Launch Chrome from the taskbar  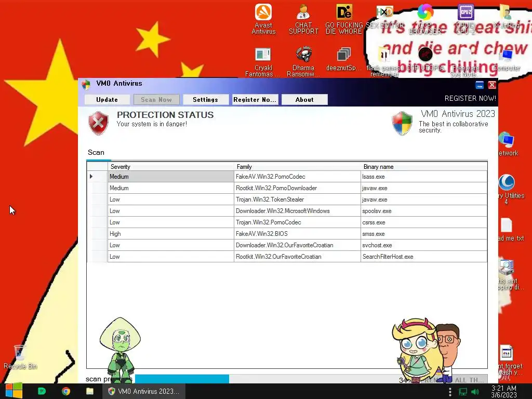[66, 391]
